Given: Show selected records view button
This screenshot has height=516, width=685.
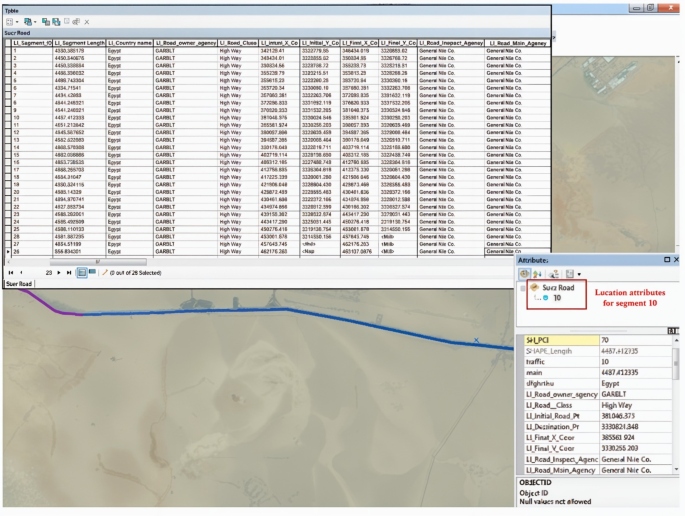Looking at the screenshot, I should click(91, 272).
